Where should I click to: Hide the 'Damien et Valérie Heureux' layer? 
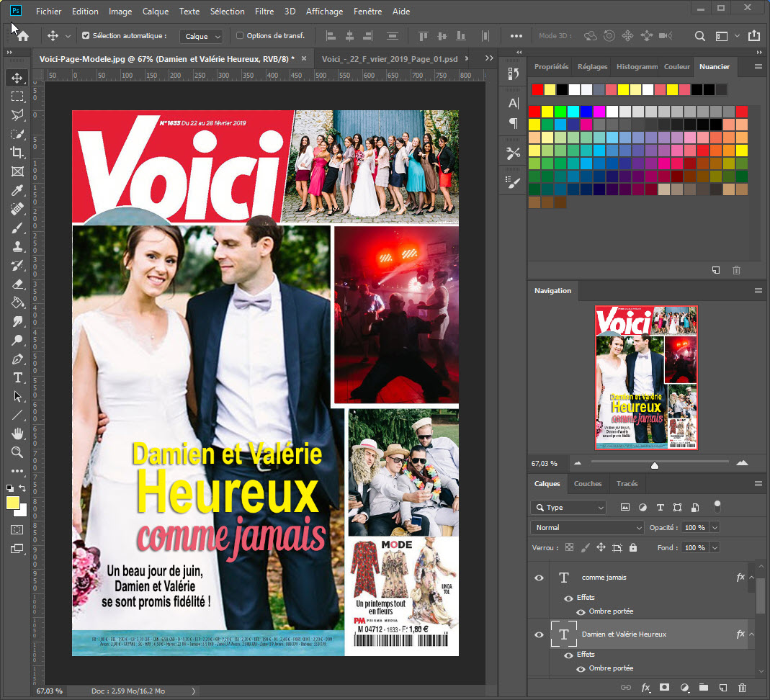click(x=539, y=634)
